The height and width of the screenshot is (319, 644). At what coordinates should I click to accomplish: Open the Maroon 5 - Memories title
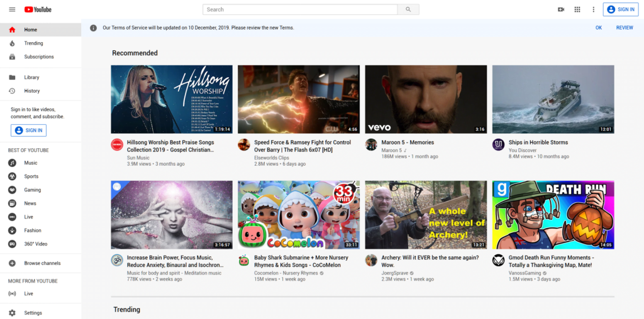pyautogui.click(x=408, y=143)
